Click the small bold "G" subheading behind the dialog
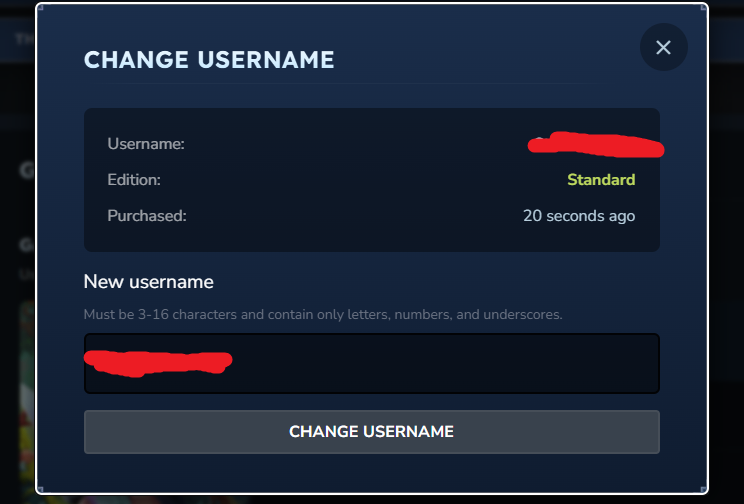The image size is (744, 504). click(x=26, y=244)
